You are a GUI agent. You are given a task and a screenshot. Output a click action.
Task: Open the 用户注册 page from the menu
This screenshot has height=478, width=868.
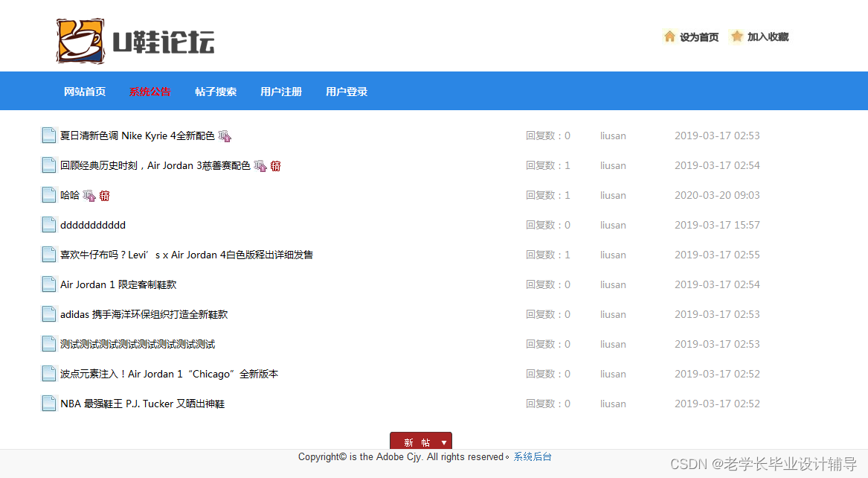(280, 91)
